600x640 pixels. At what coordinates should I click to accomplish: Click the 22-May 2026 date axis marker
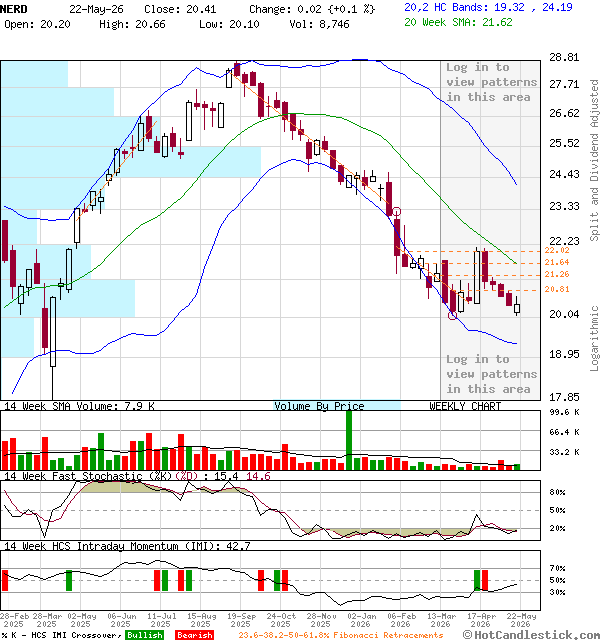tap(521, 620)
